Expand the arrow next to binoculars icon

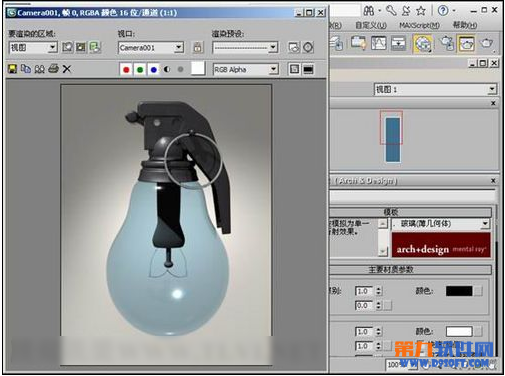(380, 11)
